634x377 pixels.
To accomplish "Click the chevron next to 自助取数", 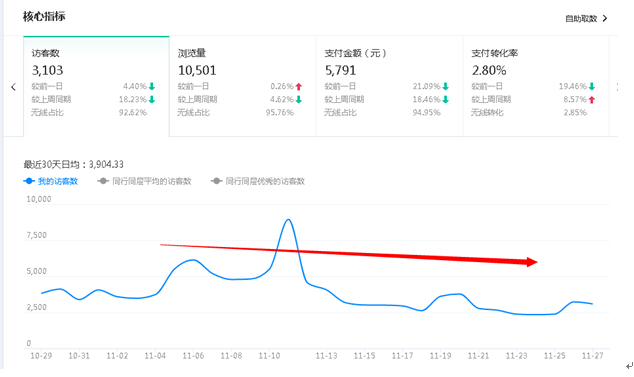I will 605,18.
